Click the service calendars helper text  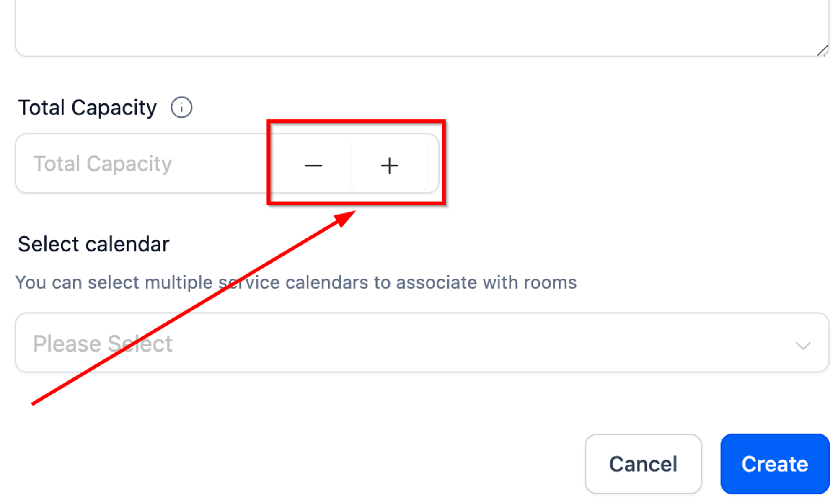296,282
